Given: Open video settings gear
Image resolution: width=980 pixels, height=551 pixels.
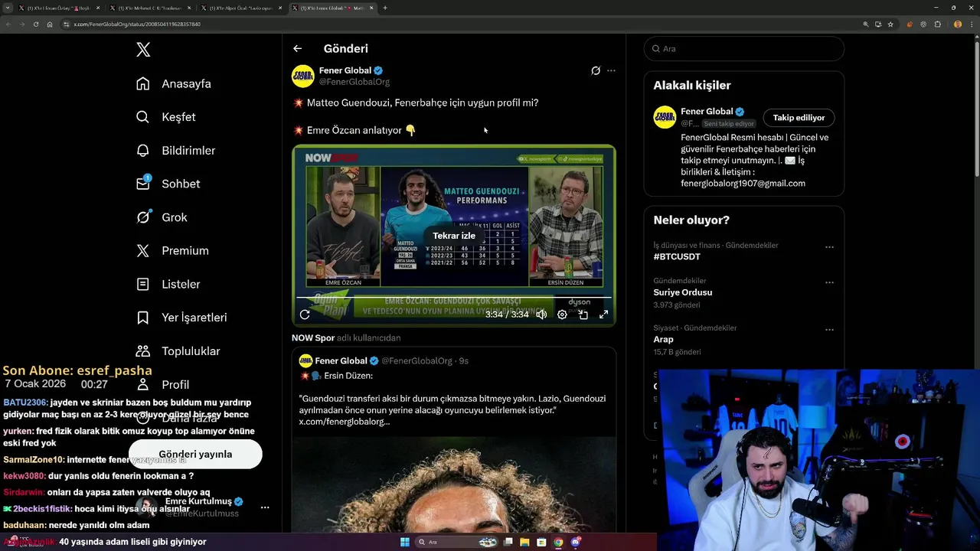Looking at the screenshot, I should [562, 315].
